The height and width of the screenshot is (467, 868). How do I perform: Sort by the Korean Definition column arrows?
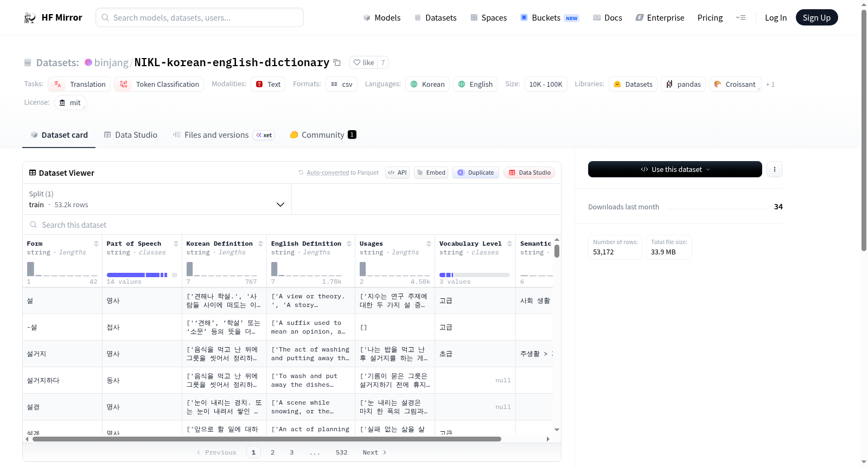coord(260,244)
